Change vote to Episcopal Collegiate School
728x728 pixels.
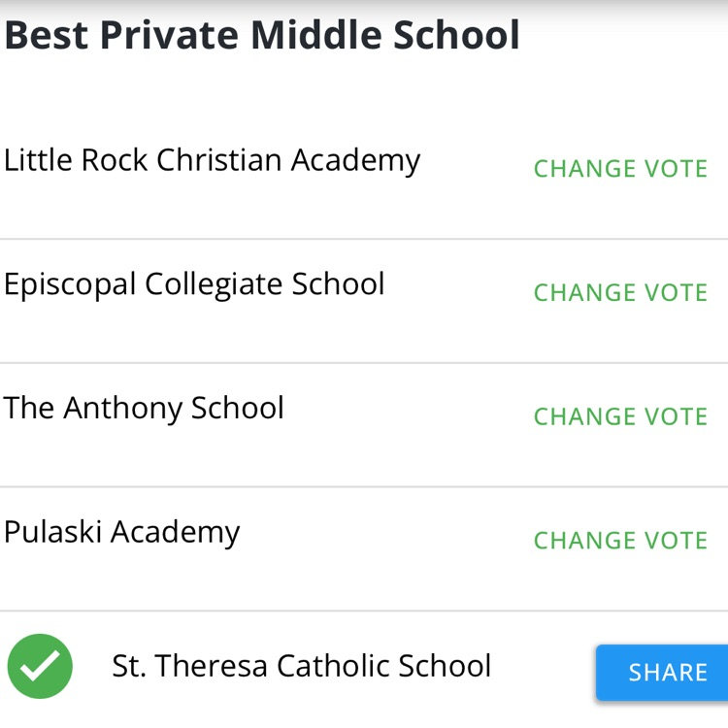(x=620, y=292)
